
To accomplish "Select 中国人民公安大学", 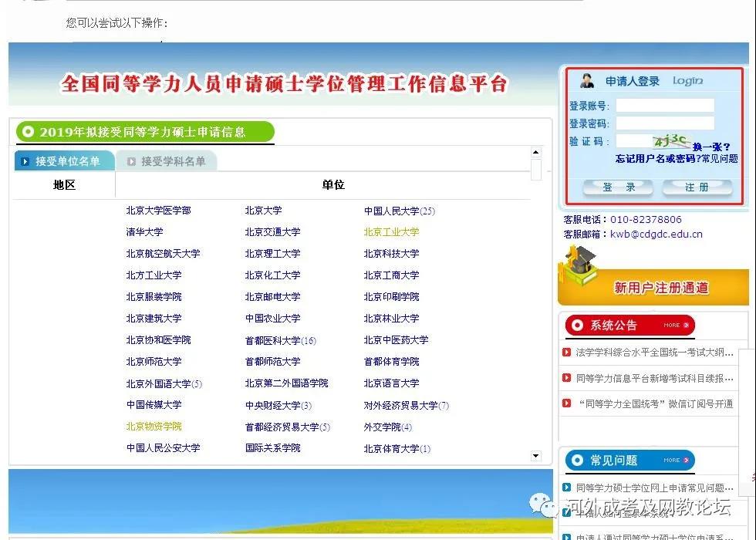I will pyautogui.click(x=163, y=448).
